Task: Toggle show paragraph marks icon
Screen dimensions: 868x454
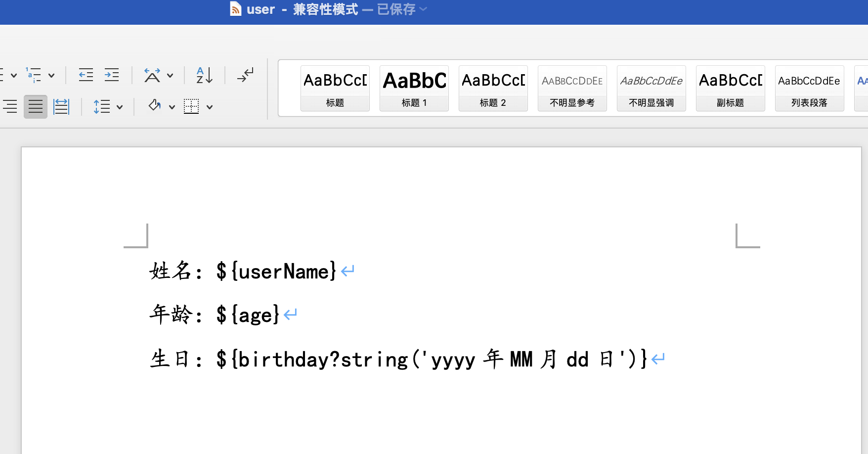Action: click(245, 75)
